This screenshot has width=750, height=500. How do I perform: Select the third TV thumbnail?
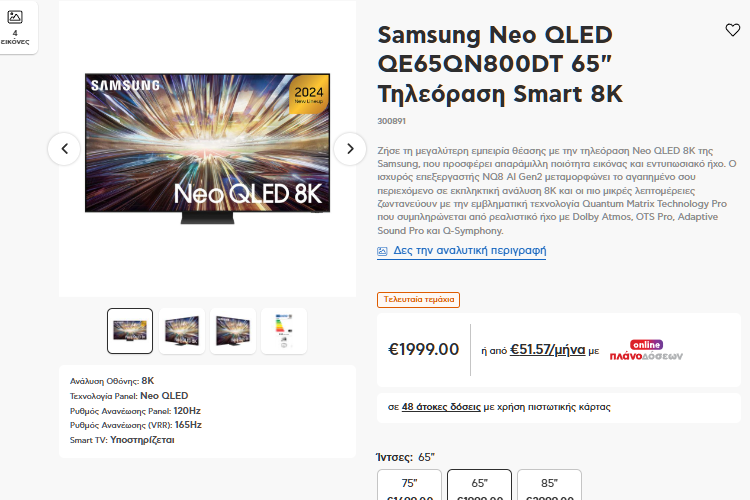click(234, 331)
